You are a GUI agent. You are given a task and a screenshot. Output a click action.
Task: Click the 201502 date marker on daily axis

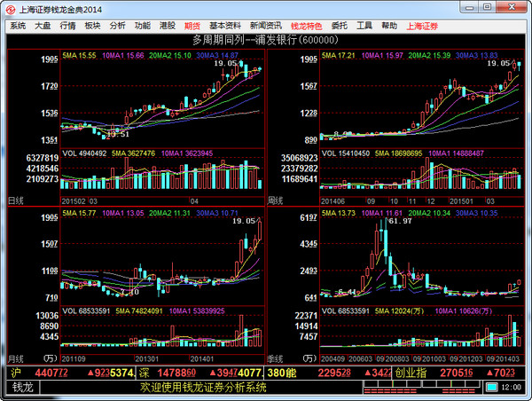[74, 201]
